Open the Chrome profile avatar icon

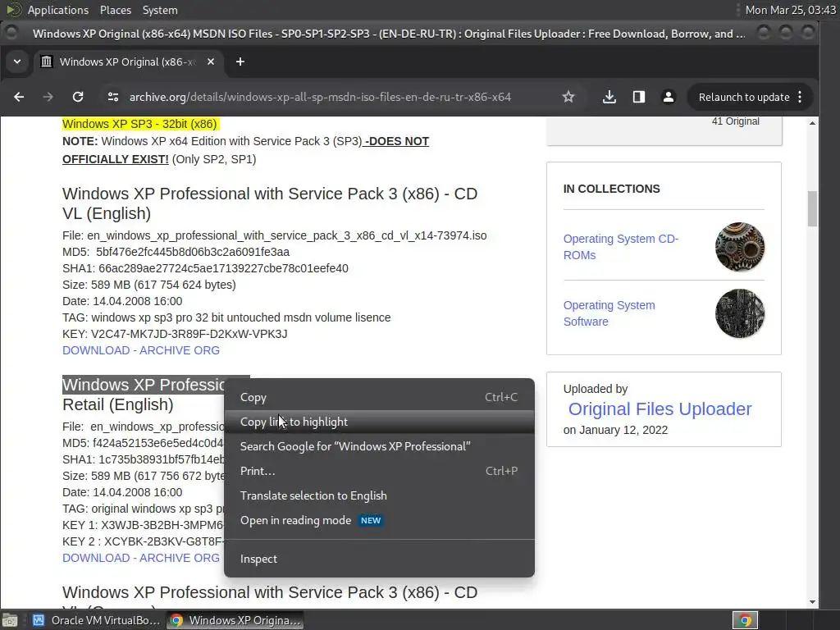669,97
